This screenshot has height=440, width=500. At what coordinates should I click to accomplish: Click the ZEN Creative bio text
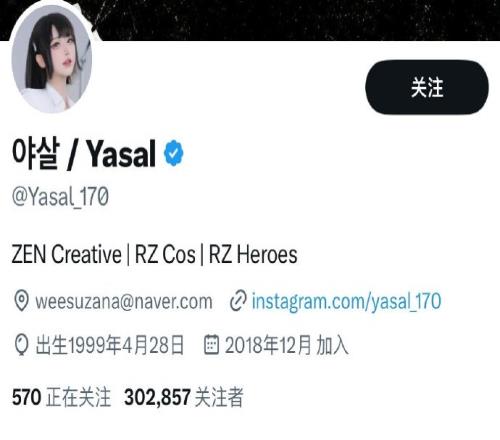pyautogui.click(x=67, y=254)
